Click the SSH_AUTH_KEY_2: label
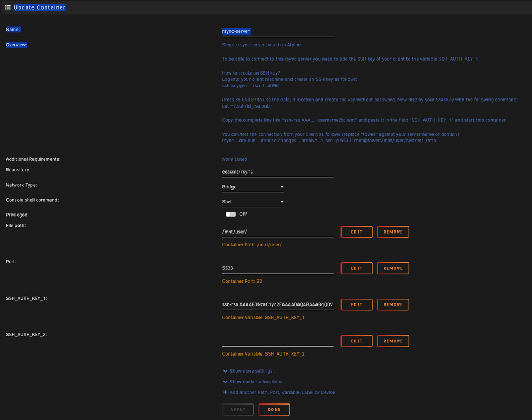 tap(27, 334)
